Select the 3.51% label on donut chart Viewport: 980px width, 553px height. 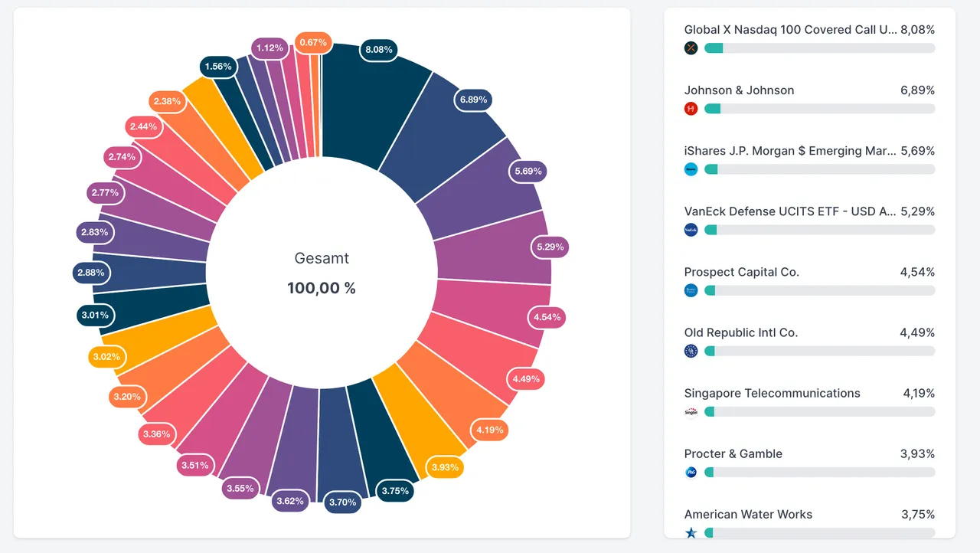(x=194, y=466)
